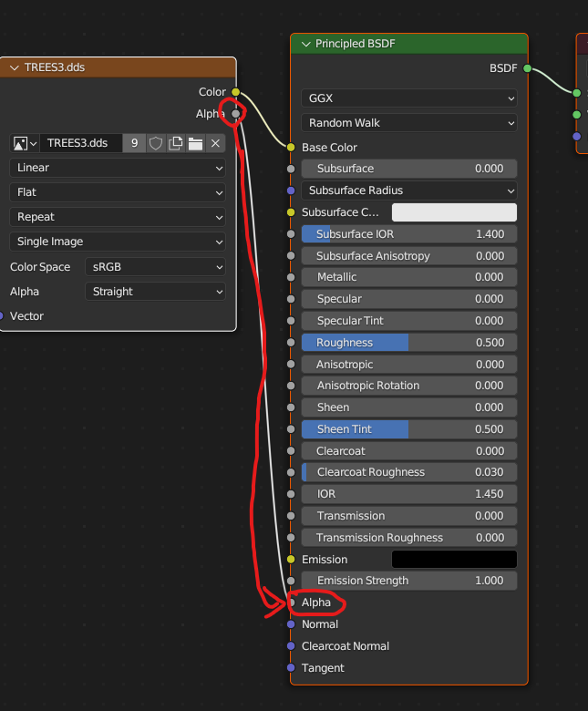Click the Color output socket of TREES3.dds
The width and height of the screenshot is (588, 711).
(236, 92)
